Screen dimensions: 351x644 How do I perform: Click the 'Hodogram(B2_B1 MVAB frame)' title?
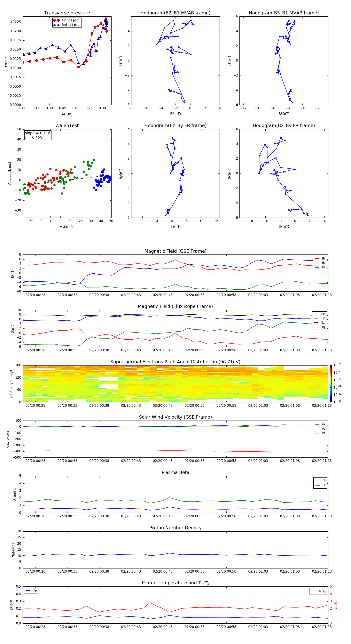point(175,13)
